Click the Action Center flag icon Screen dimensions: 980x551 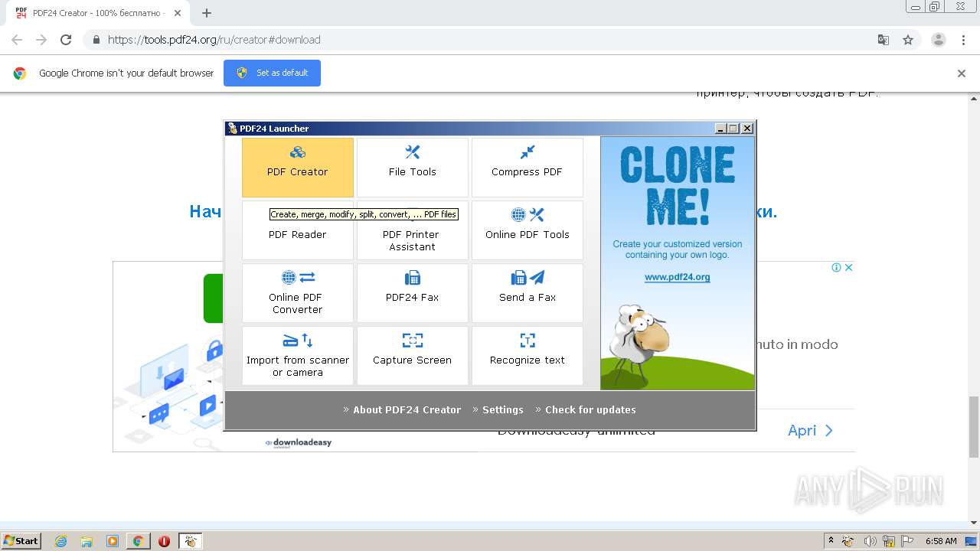click(906, 541)
